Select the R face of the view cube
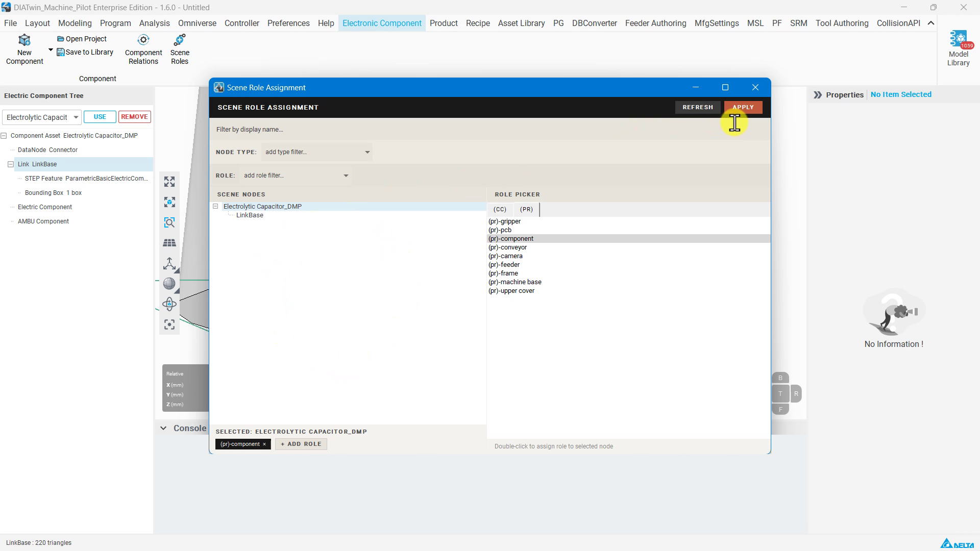980x551 pixels. pos(796,394)
